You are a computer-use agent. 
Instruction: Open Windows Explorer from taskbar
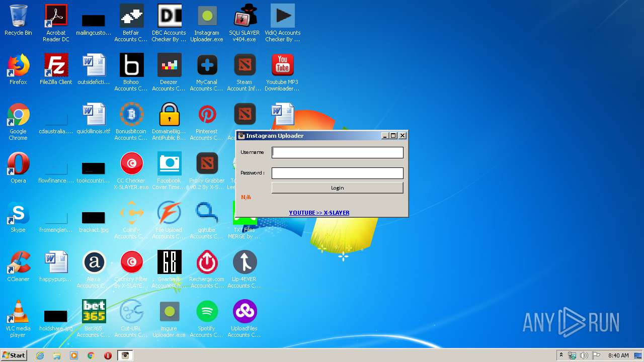(x=57, y=355)
